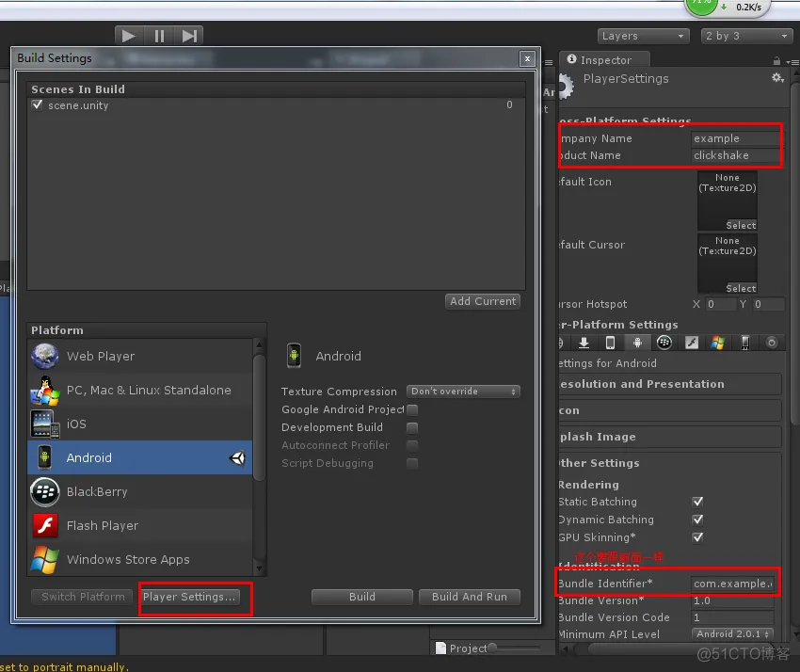
Task: Click the Build button
Action: (x=362, y=597)
